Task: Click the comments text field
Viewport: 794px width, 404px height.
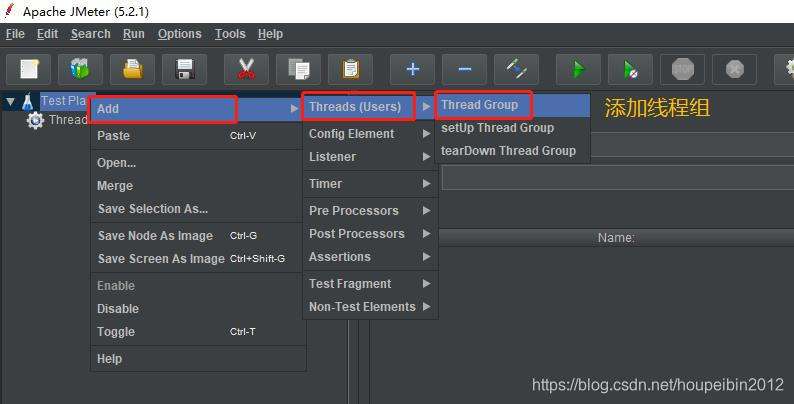Action: (x=618, y=178)
